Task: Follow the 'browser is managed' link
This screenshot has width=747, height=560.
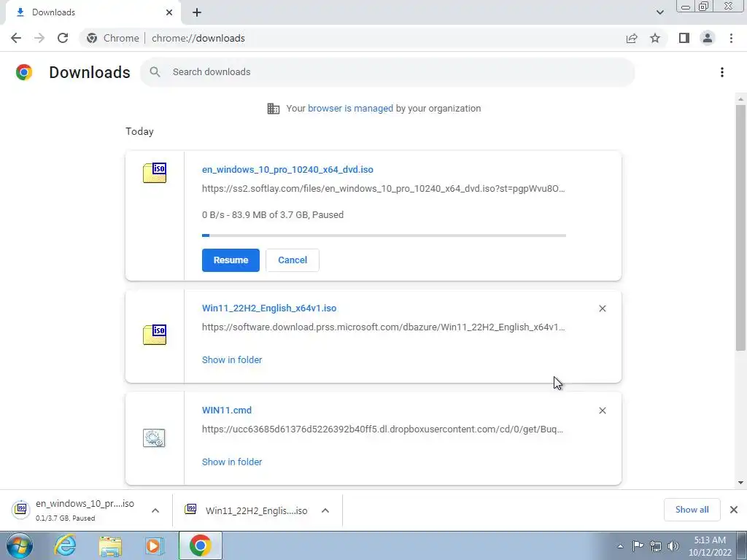Action: click(350, 109)
